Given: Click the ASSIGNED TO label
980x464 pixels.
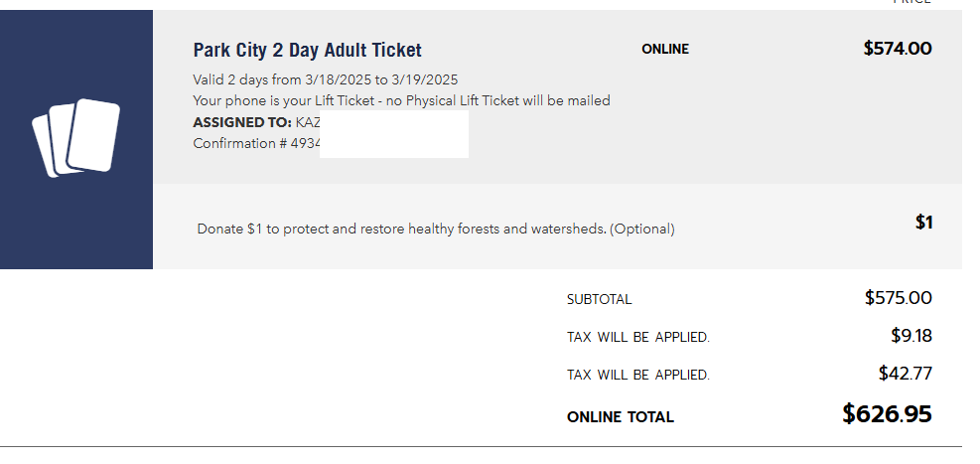Looking at the screenshot, I should pos(242,122).
